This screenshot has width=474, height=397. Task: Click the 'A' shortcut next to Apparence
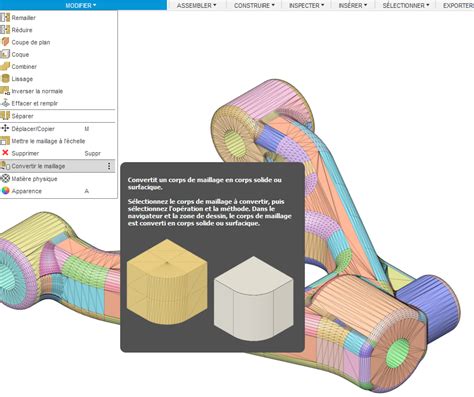[87, 191]
